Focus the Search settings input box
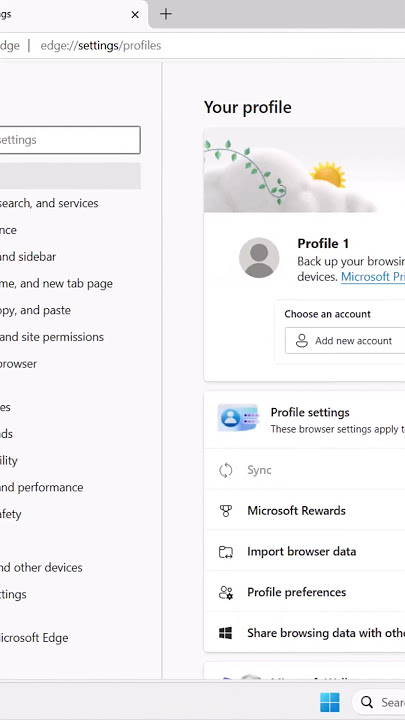 tap(70, 140)
